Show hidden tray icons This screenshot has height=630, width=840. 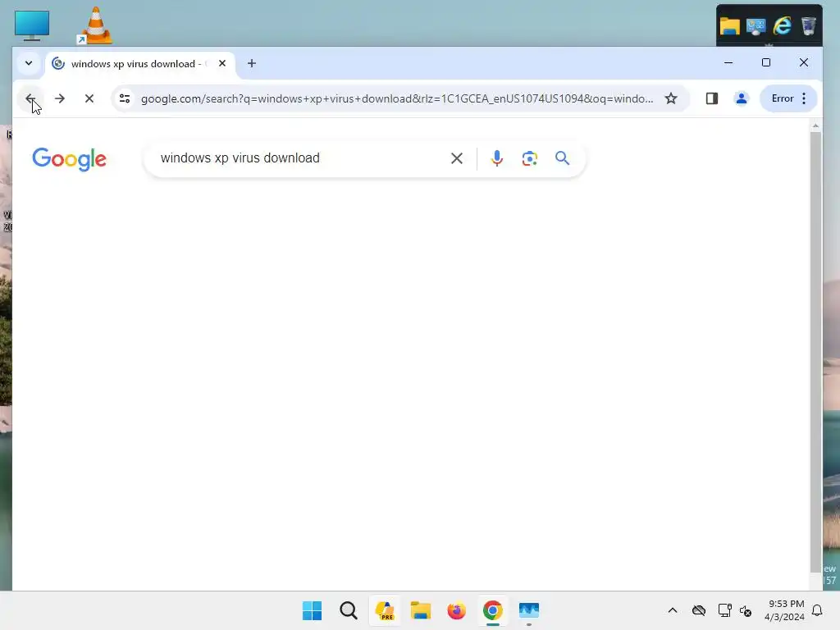click(673, 610)
